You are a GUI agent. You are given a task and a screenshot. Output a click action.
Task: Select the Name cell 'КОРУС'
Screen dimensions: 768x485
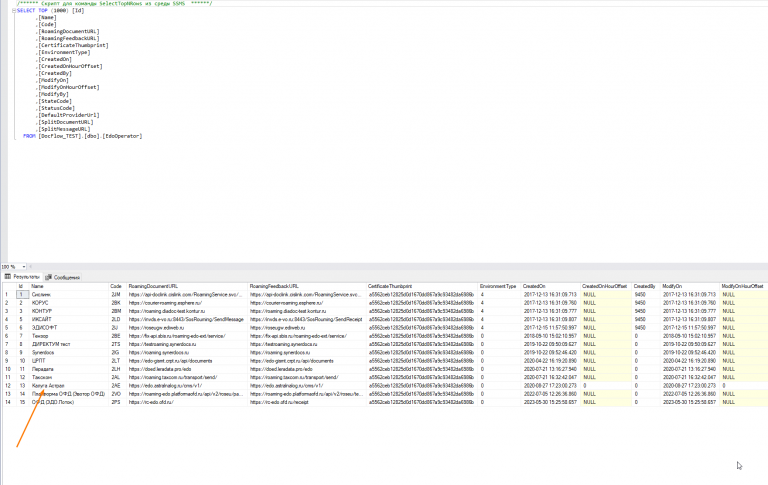click(x=69, y=303)
